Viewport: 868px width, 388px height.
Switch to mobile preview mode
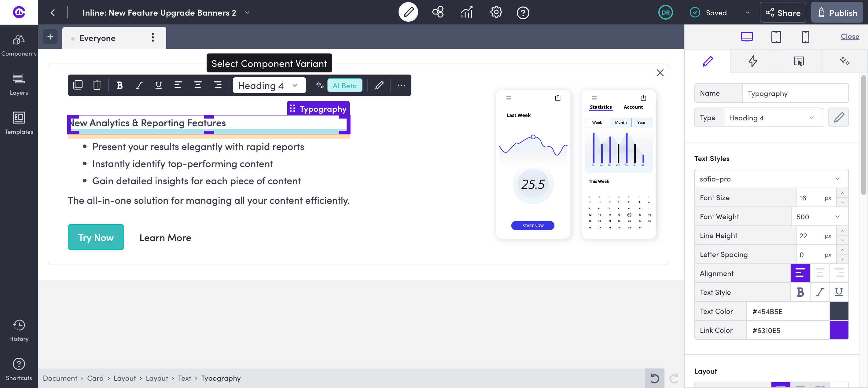click(x=805, y=37)
